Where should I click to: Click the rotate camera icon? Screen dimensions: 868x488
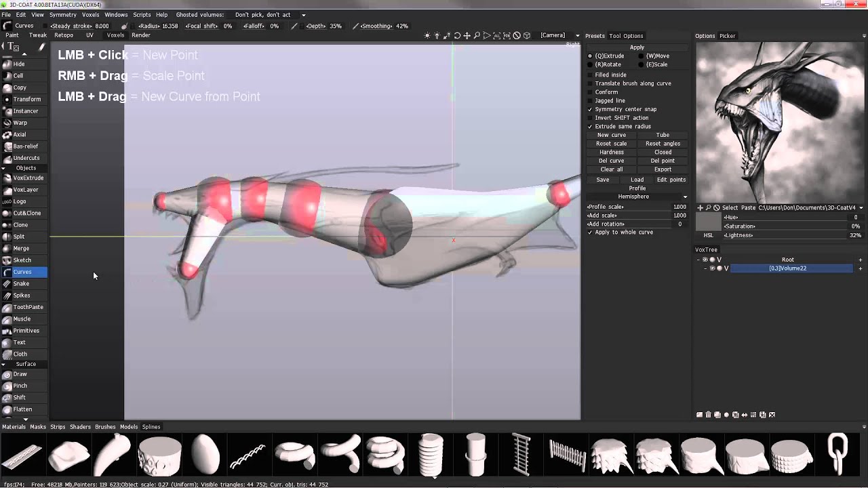pyautogui.click(x=457, y=36)
